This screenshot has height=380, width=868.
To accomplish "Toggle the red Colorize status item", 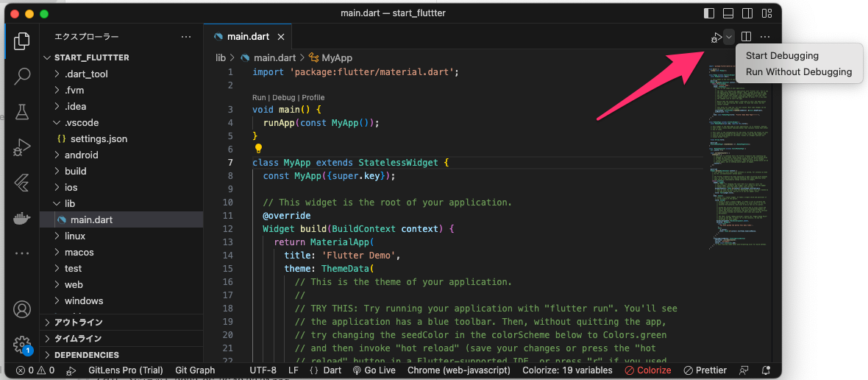I will click(x=647, y=370).
